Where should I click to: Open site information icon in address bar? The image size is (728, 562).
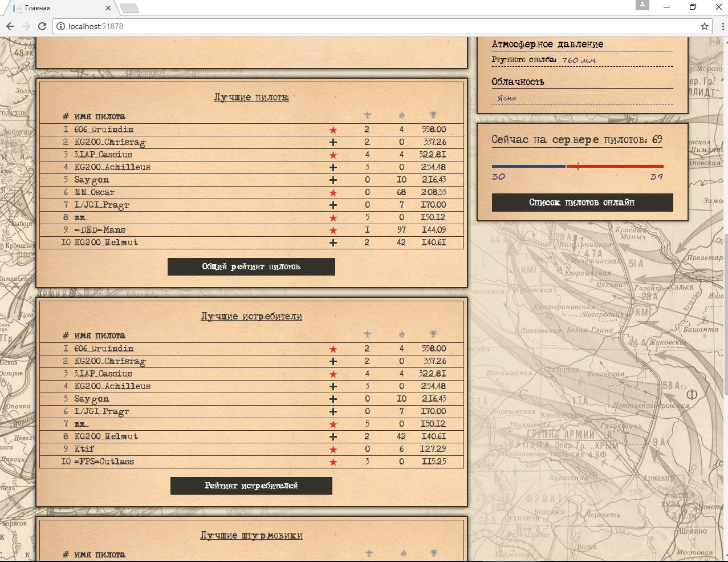pos(60,26)
